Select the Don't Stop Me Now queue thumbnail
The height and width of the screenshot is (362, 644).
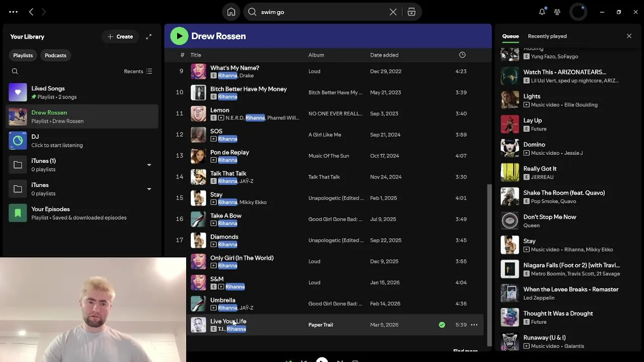pyautogui.click(x=510, y=221)
